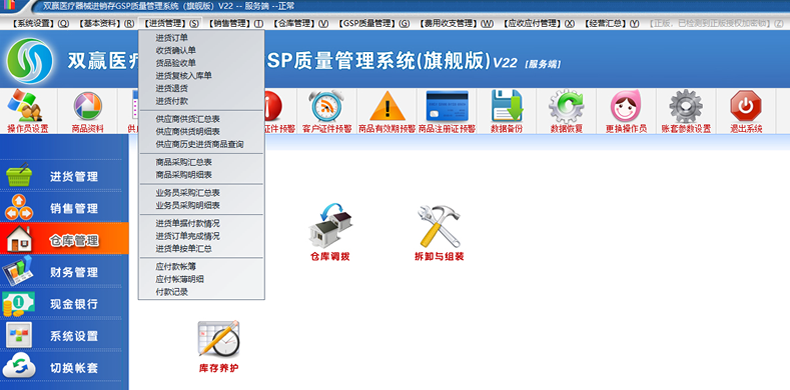Open 客户证件预警 clock icon
The image size is (790, 390).
327,112
